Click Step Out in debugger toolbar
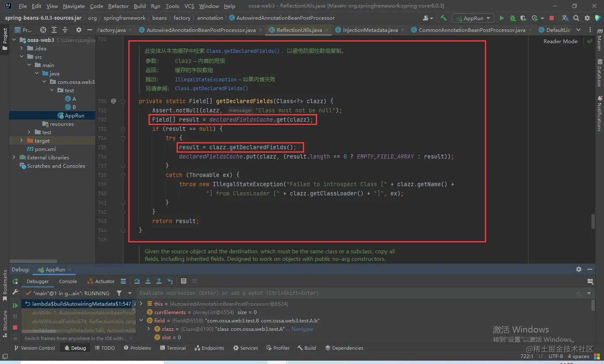Screen dimensions: 604x364 click(159, 281)
